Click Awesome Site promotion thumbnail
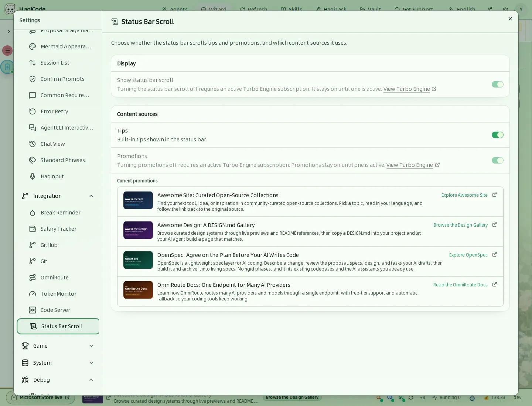Screen dimensions: 532x406 click(x=138, y=200)
